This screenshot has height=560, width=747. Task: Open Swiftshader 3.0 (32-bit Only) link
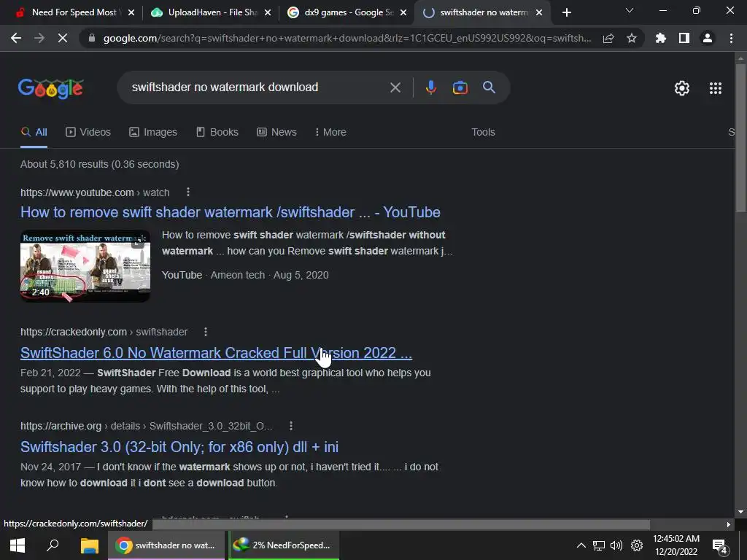[179, 447]
